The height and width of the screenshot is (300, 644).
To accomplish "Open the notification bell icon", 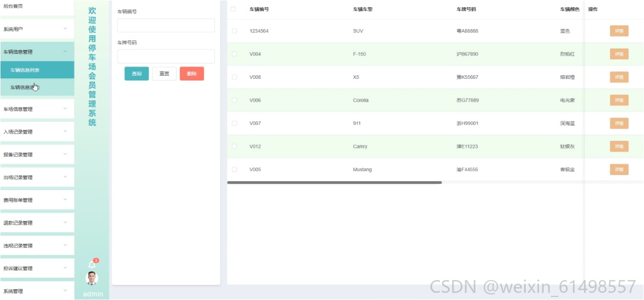I will point(92,265).
